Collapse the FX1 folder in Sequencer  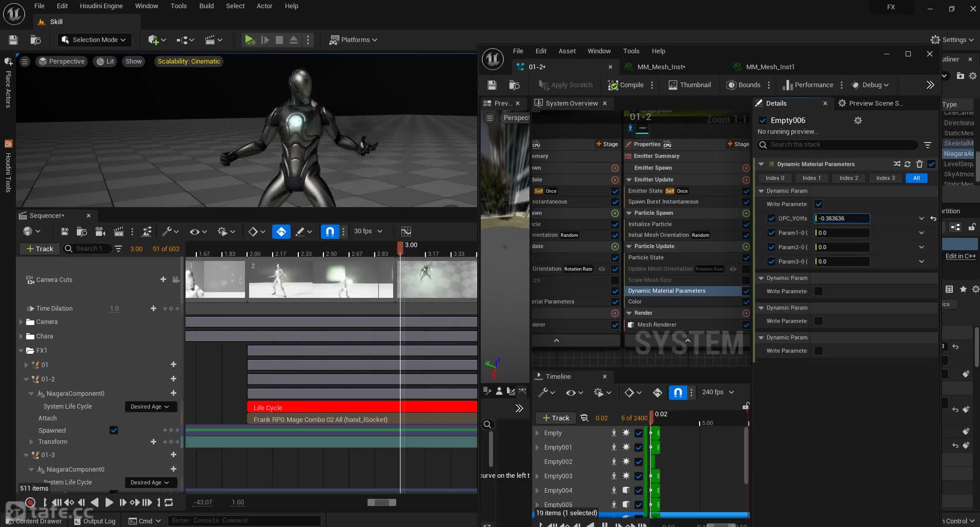pos(21,351)
